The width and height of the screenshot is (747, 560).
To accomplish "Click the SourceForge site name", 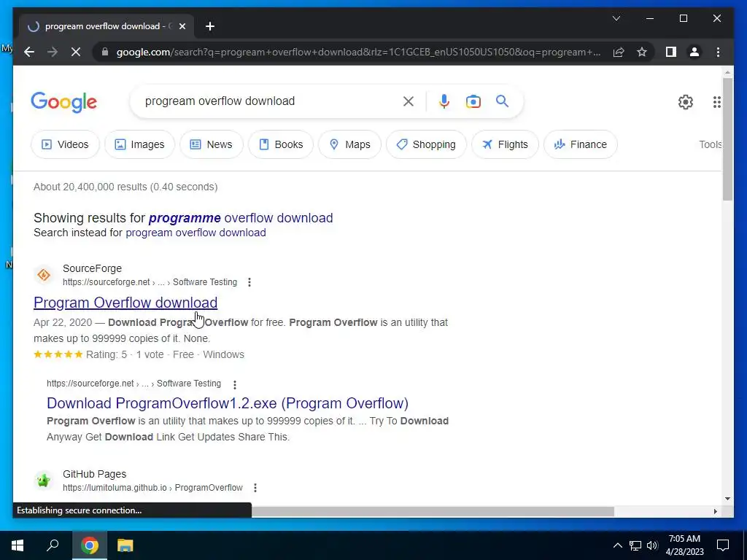I will click(93, 268).
